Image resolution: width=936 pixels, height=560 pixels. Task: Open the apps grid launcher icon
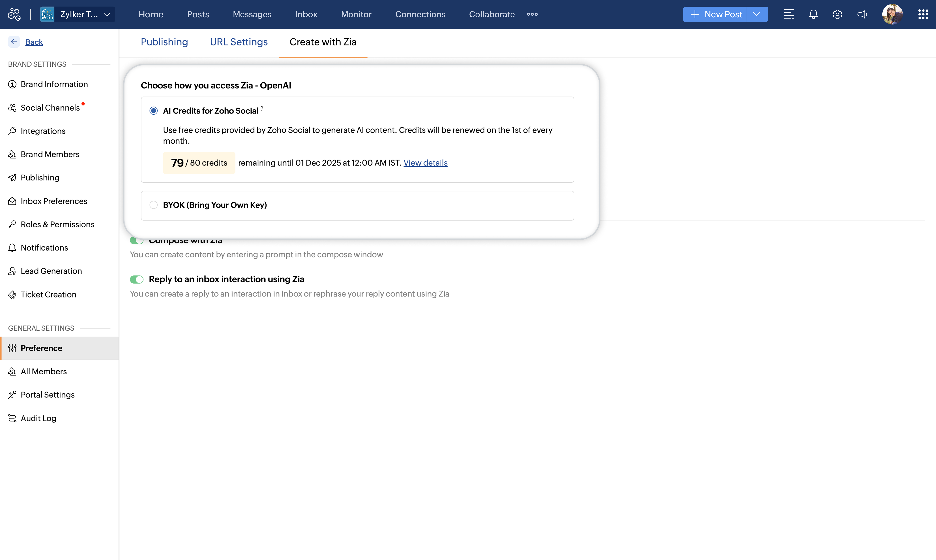pyautogui.click(x=923, y=14)
